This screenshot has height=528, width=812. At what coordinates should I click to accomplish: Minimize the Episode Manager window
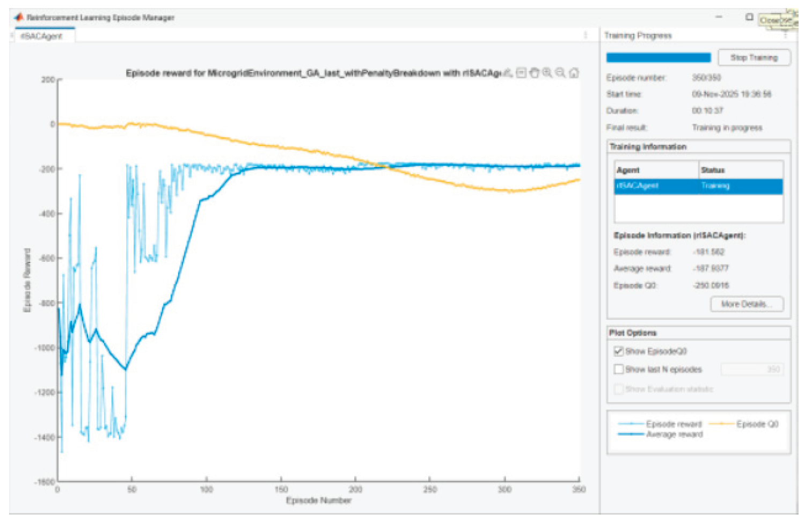719,17
